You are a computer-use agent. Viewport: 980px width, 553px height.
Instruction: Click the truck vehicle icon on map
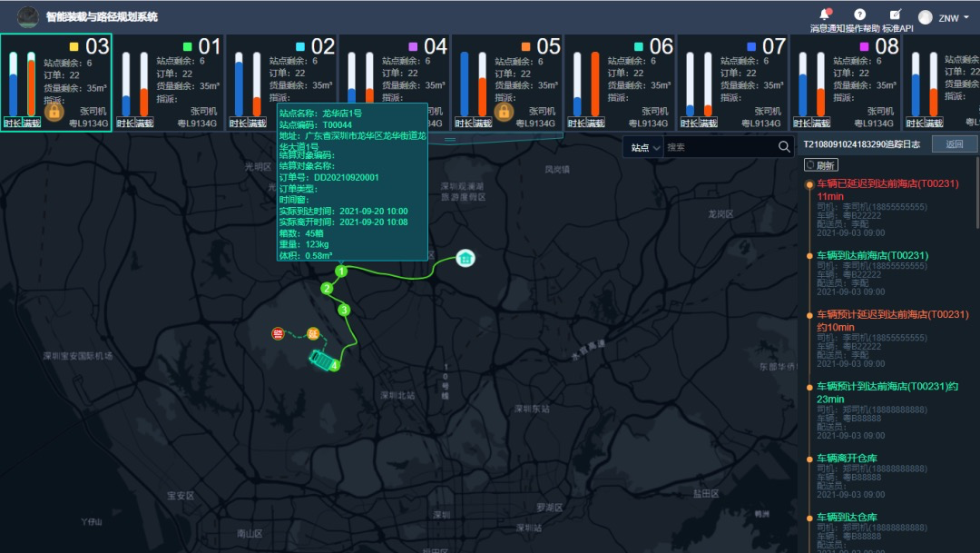pos(320,360)
